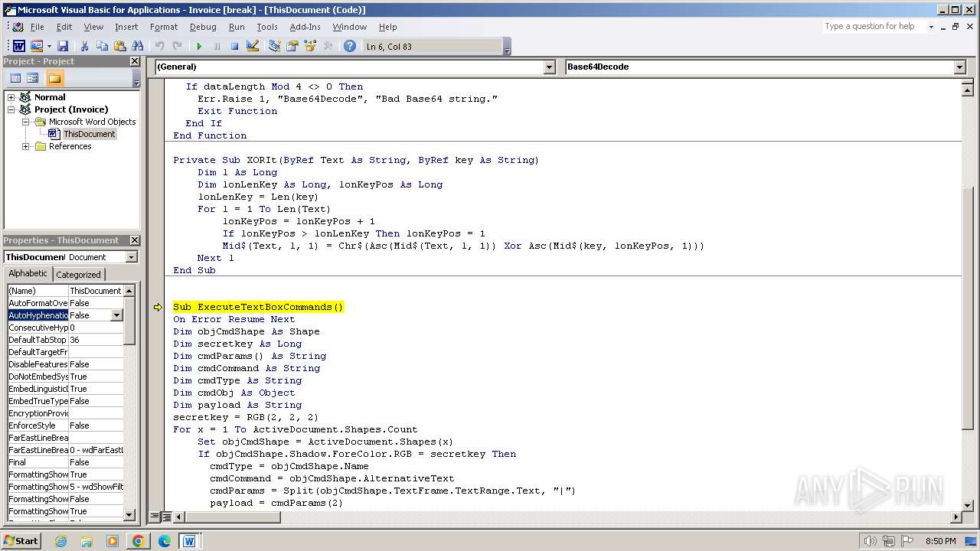Screen dimensions: 980x551
Task: Select the EnforceStyle property row
Action: pos(65,425)
